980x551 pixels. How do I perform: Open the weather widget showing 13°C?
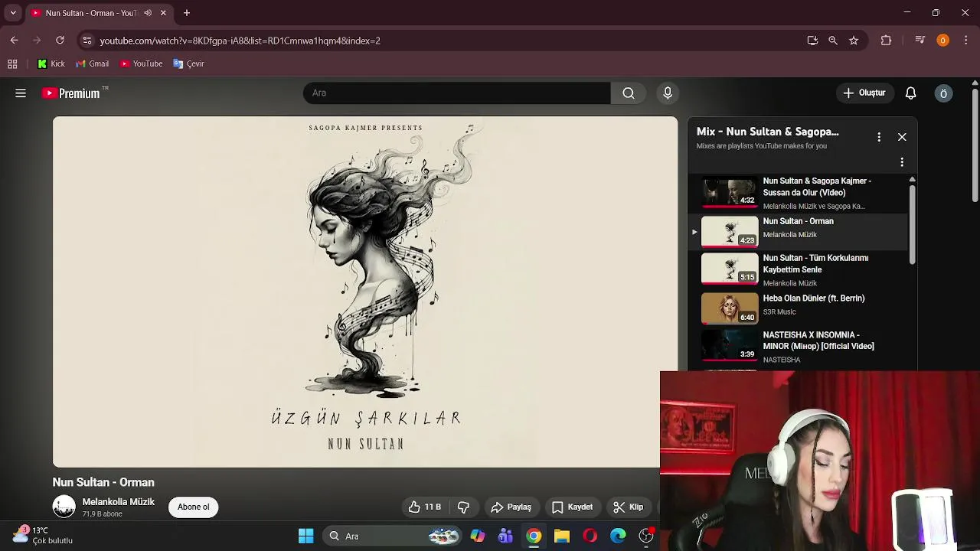[43, 535]
